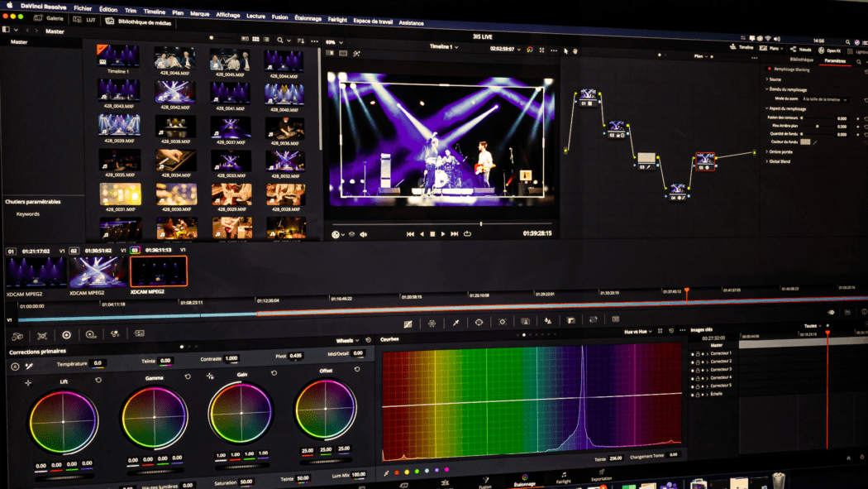Enable the yellow hue curve point
The image size is (868, 489).
click(x=407, y=472)
